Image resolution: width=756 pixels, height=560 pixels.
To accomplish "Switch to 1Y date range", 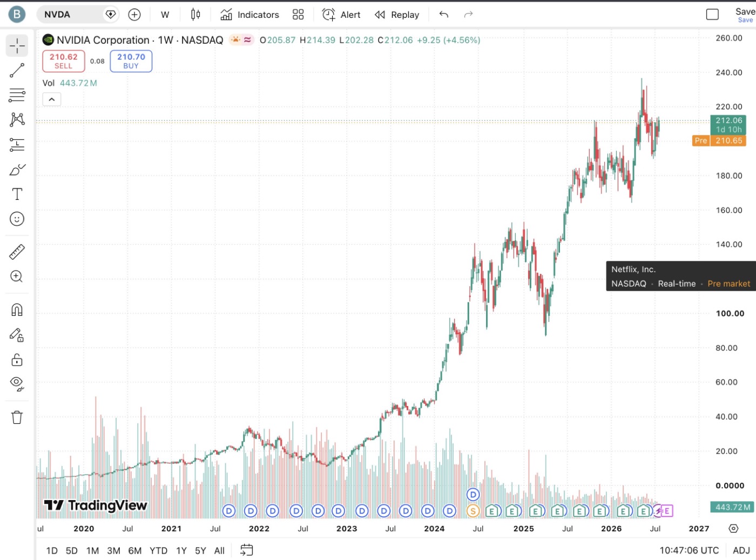I will (181, 551).
